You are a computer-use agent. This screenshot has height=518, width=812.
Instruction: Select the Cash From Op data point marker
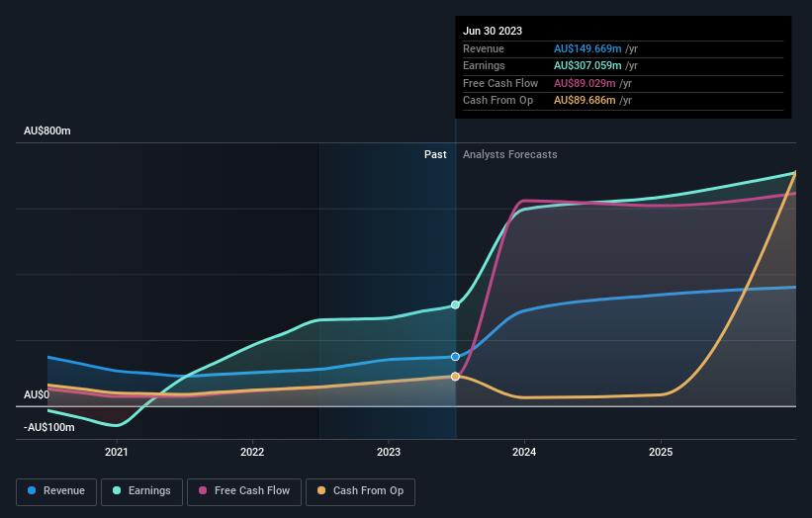tap(455, 377)
